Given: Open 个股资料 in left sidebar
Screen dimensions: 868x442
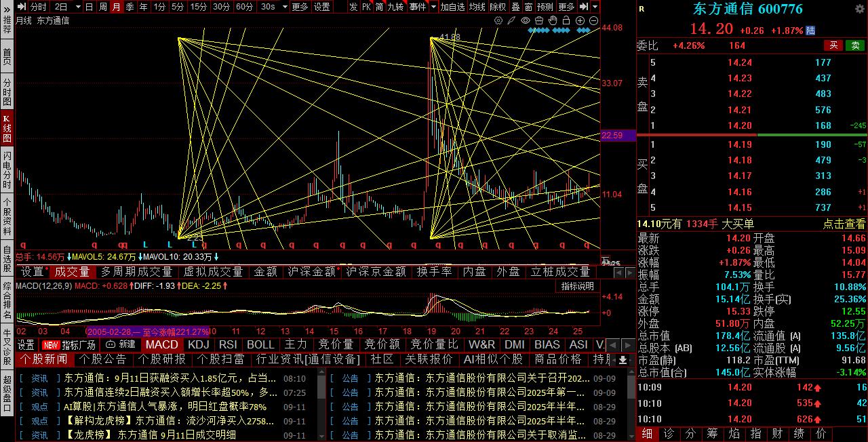Looking at the screenshot, I should pyautogui.click(x=7, y=215).
